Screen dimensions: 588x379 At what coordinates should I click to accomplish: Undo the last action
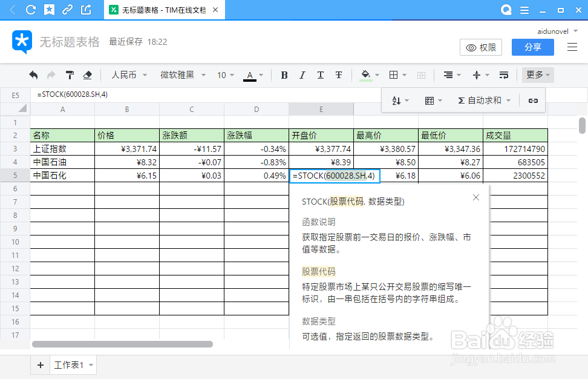(x=33, y=75)
